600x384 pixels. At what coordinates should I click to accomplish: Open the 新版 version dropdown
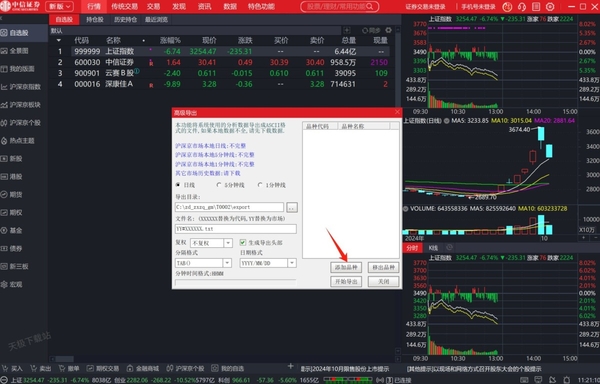point(60,7)
